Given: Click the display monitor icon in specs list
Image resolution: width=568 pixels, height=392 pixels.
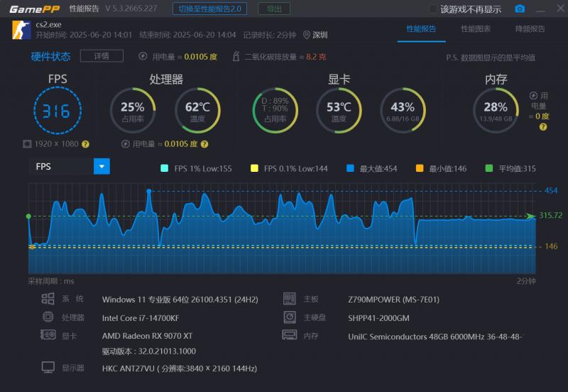Looking at the screenshot, I should [x=48, y=367].
